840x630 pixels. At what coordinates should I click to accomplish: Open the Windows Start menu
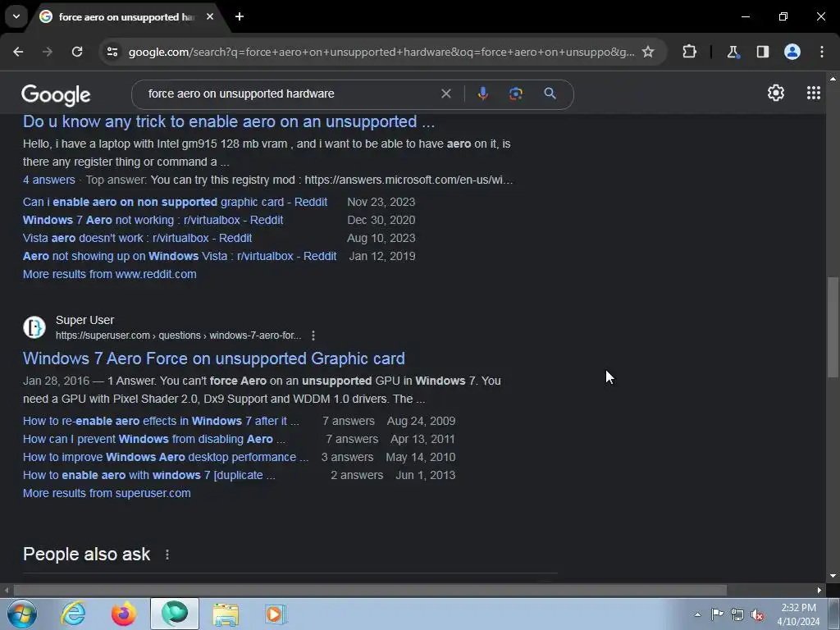22,614
